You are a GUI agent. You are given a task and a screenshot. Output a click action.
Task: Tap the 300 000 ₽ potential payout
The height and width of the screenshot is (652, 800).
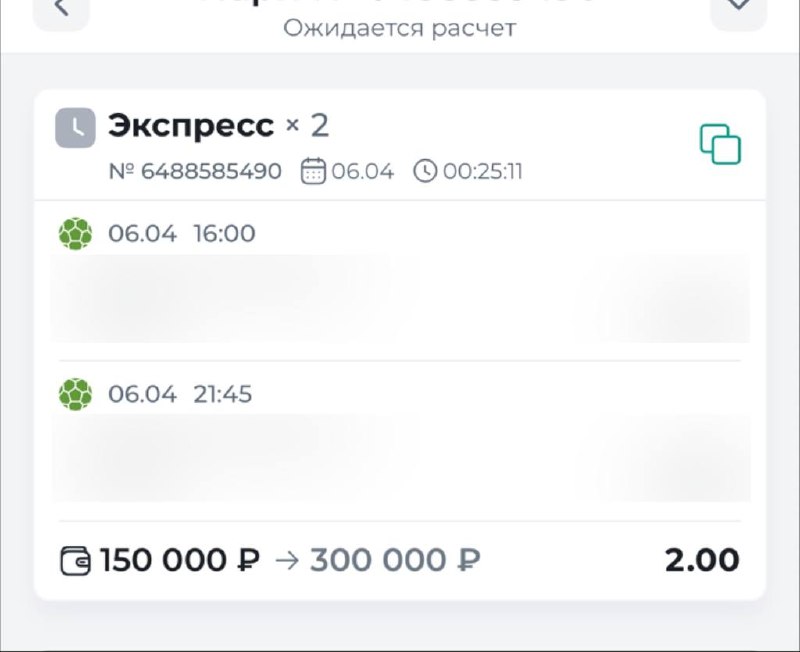click(x=395, y=560)
